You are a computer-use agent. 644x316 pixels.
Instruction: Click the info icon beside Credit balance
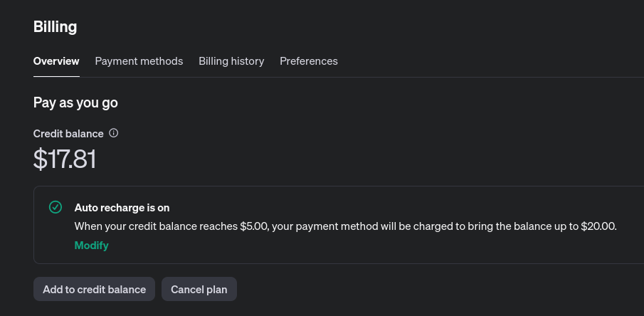[x=114, y=133]
